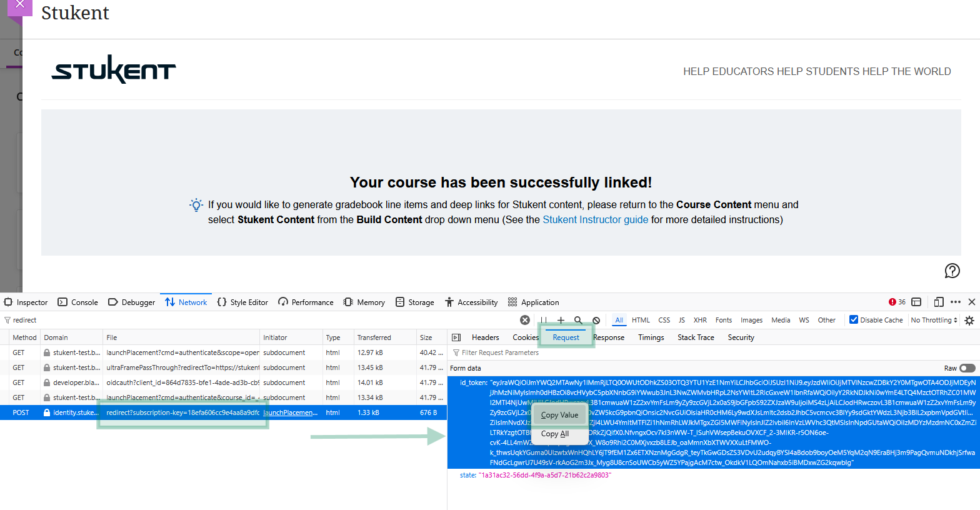980x510 pixels.
Task: Show the request Headers tab
Action: (486, 337)
